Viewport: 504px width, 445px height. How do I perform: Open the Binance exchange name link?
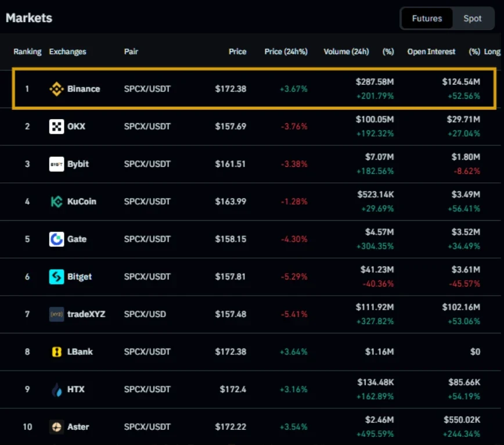[84, 89]
